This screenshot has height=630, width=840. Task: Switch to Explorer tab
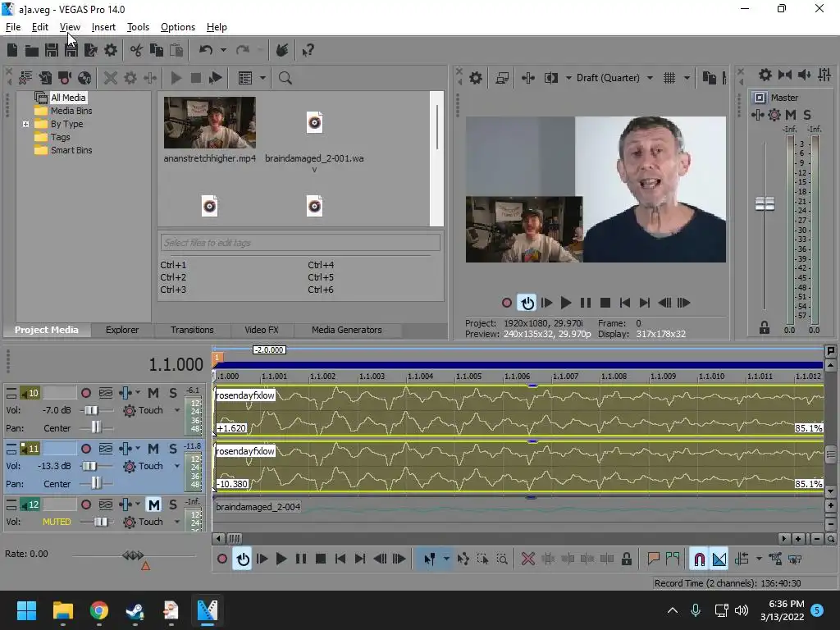[122, 330]
